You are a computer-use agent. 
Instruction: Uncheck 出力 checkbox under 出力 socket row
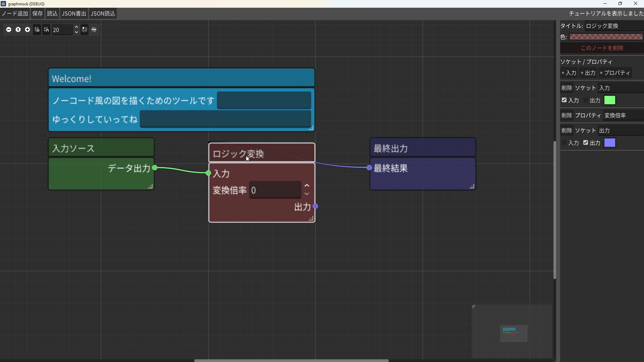coord(586,143)
